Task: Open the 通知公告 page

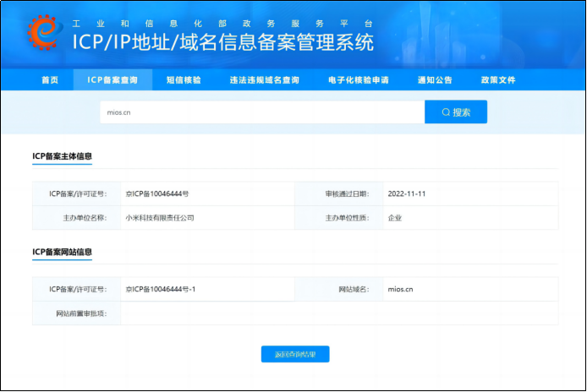Action: 435,80
